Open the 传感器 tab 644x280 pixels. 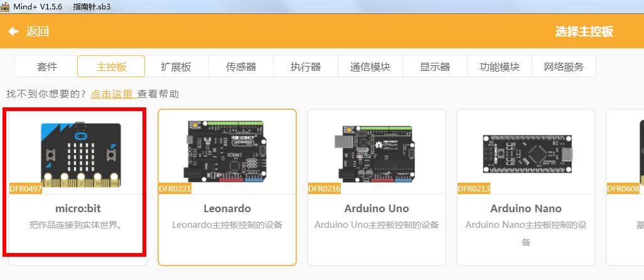click(x=241, y=67)
